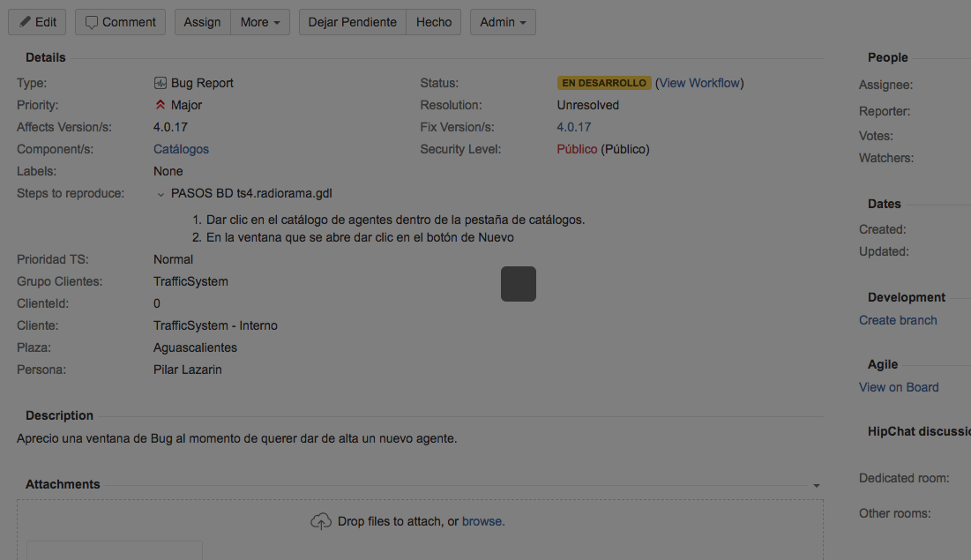The image size is (971, 560).
Task: Click the Labels value None
Action: [168, 172]
